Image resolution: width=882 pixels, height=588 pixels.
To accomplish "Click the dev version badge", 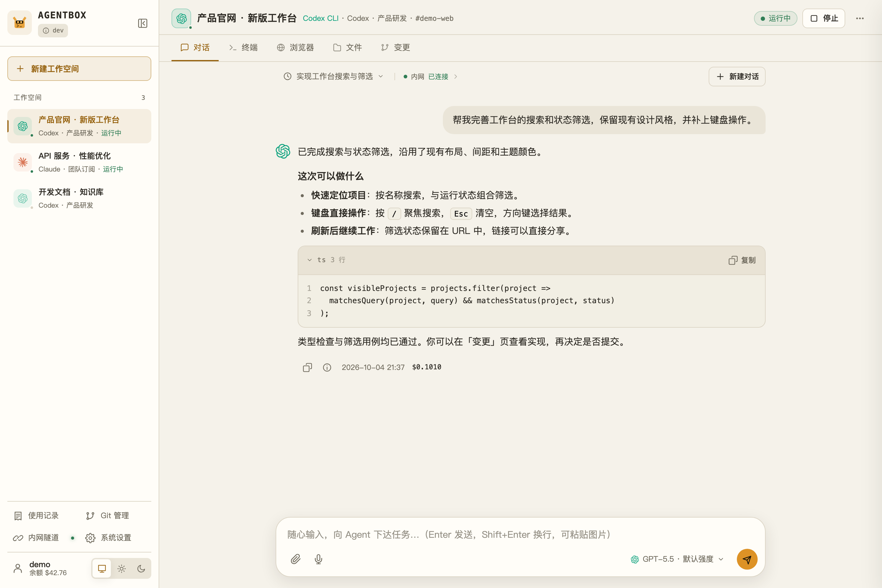I will (x=53, y=30).
